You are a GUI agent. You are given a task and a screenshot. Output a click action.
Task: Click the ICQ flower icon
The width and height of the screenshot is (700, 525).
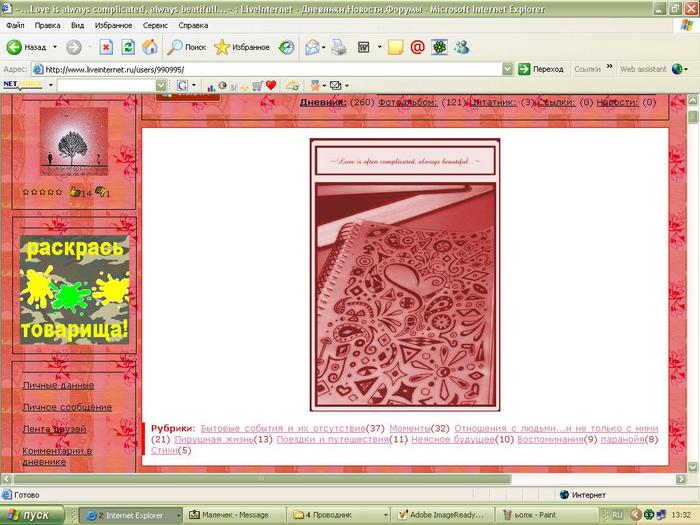point(439,47)
